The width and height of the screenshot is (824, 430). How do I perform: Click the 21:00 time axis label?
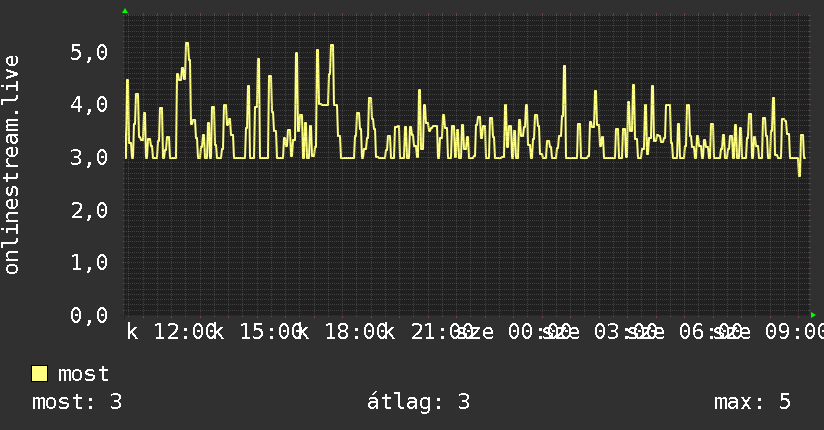[x=442, y=332]
